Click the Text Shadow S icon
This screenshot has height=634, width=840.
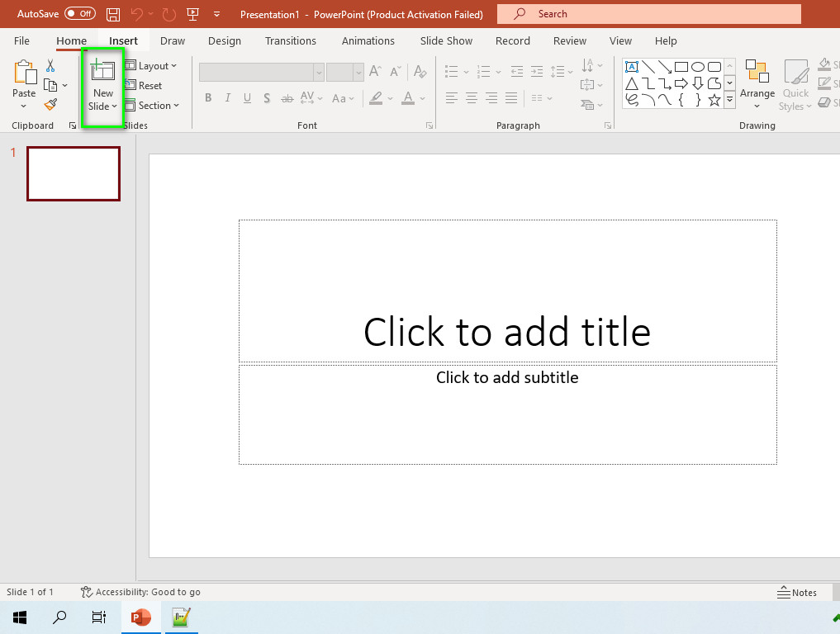click(267, 98)
